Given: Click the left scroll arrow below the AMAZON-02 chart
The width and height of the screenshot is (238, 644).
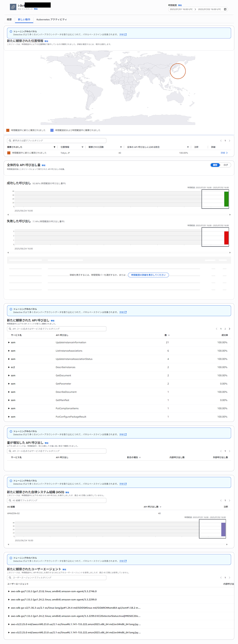Looking at the screenshot, I should coord(8,545).
